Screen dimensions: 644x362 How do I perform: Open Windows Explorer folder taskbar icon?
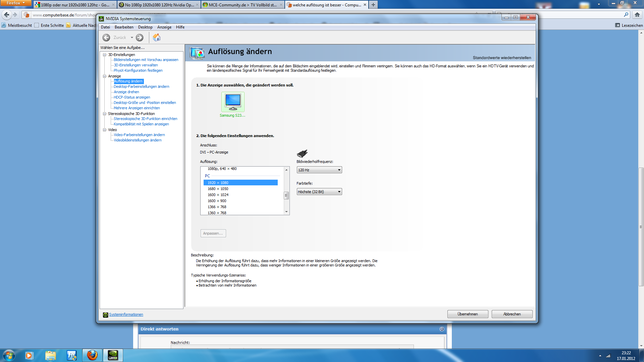pyautogui.click(x=50, y=355)
